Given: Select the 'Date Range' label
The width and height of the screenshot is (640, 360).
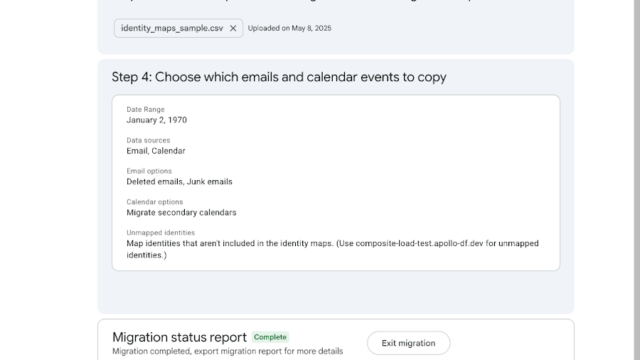Looking at the screenshot, I should (145, 109).
